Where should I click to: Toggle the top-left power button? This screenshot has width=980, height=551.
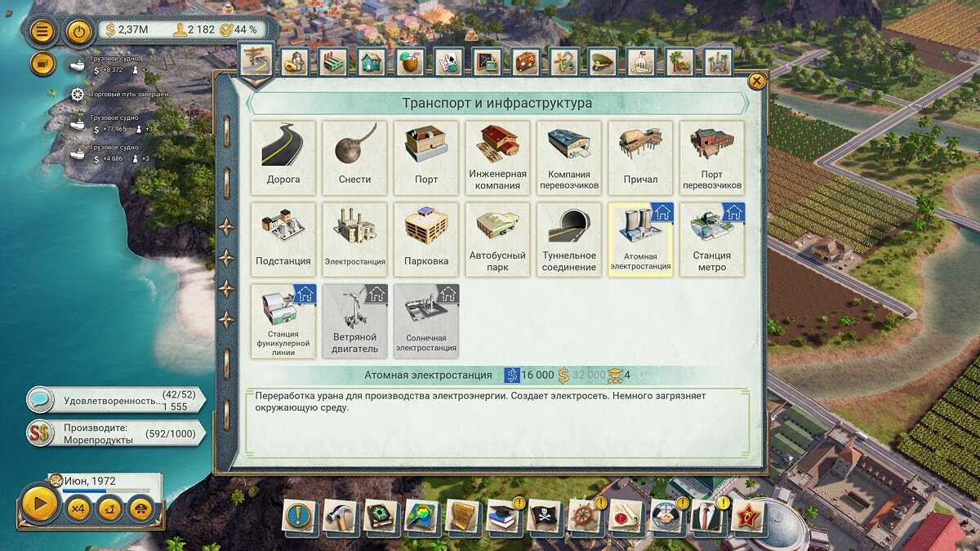click(x=78, y=32)
